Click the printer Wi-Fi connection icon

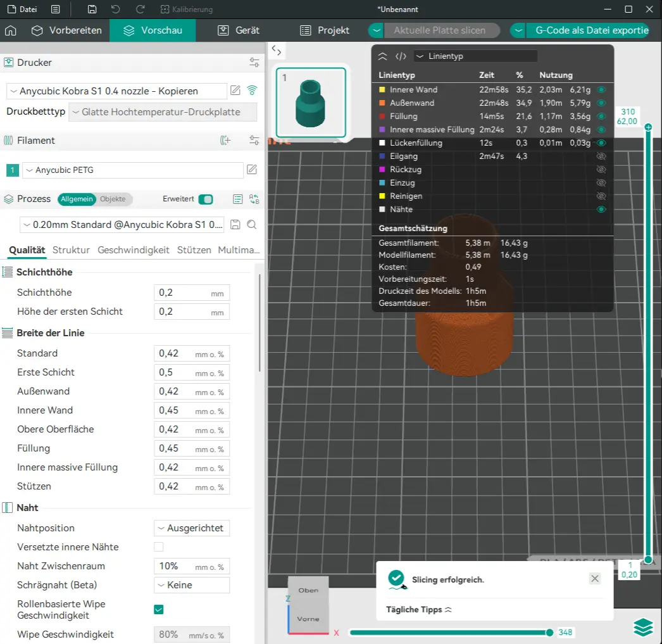[252, 91]
